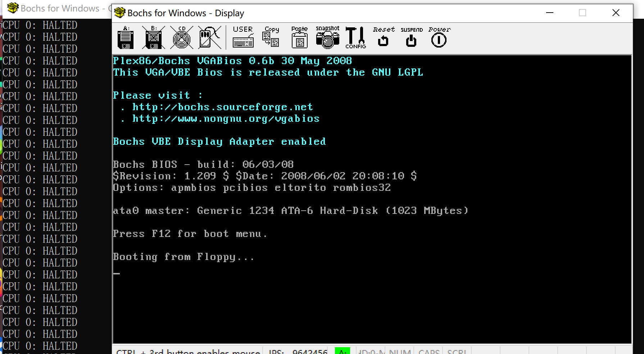This screenshot has height=354, width=644.
Task: Click the floppy A: drive icon
Action: [x=126, y=37]
